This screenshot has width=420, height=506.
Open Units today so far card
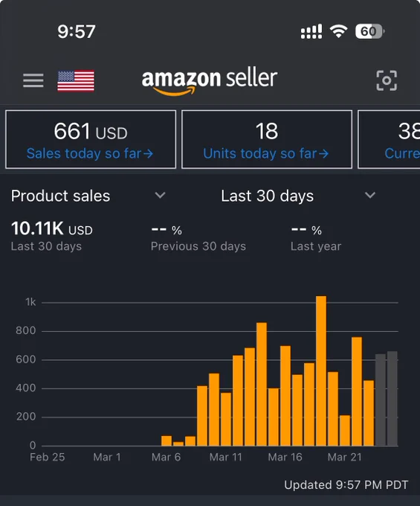267,139
